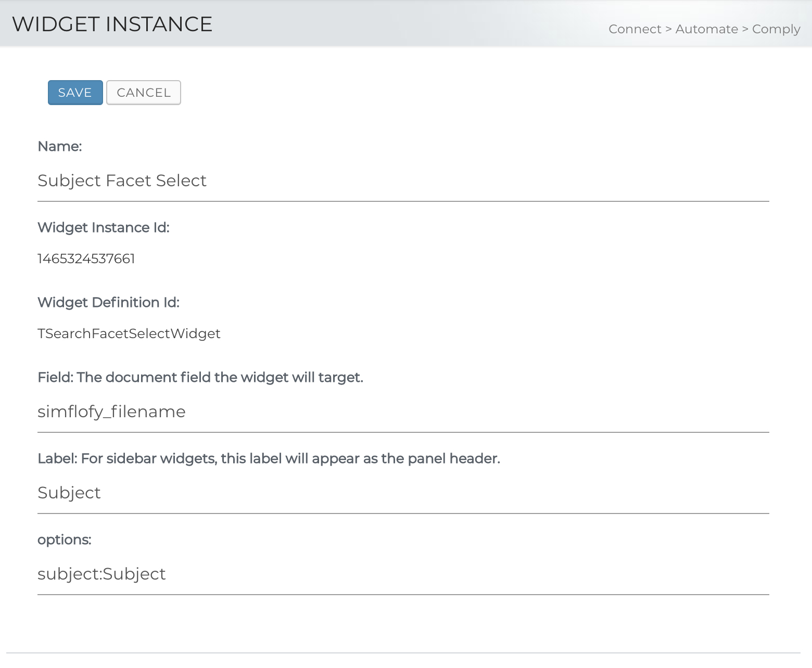Select the TSearchFacetSelectWidget definition text
This screenshot has height=668, width=812.
point(129,333)
